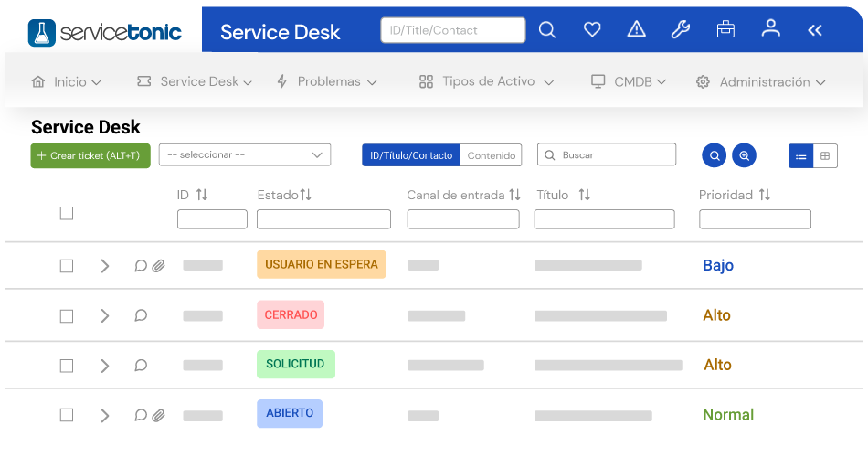Focus the Canal de entrada filter field

click(463, 219)
